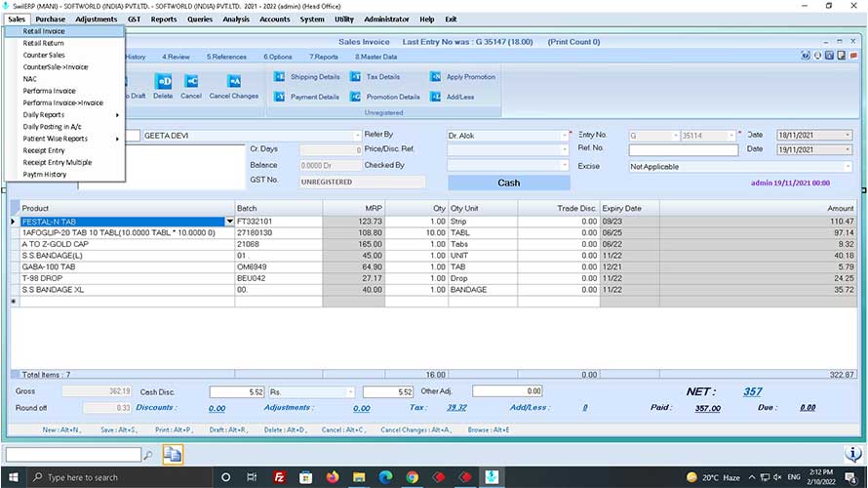
Task: Click the info icon at bottom right
Action: 851,454
